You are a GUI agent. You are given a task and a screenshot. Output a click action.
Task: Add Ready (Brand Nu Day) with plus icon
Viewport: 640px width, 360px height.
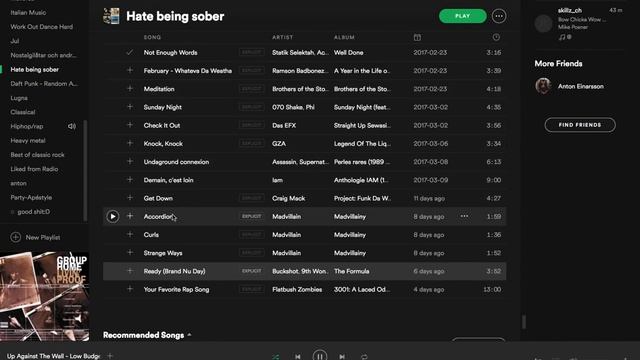[130, 271]
